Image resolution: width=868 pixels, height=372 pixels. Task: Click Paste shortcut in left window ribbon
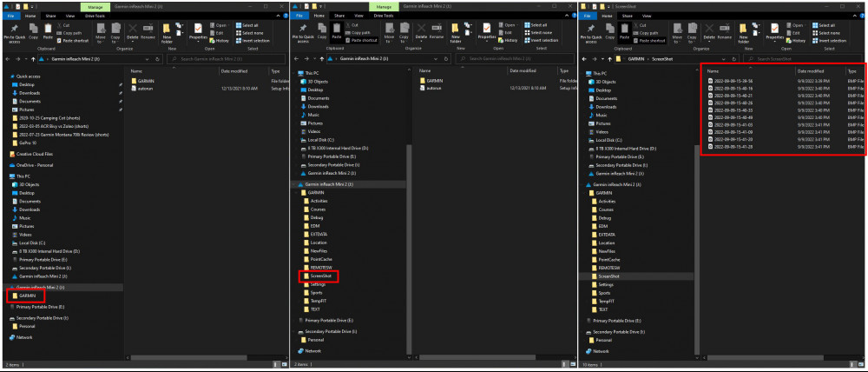pos(72,41)
